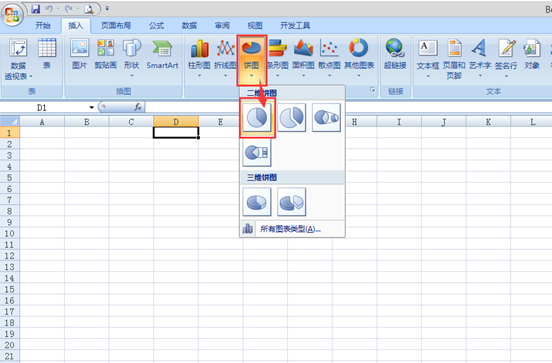Save the workbook with the quick access icon
The image size is (552, 363).
click(x=36, y=9)
